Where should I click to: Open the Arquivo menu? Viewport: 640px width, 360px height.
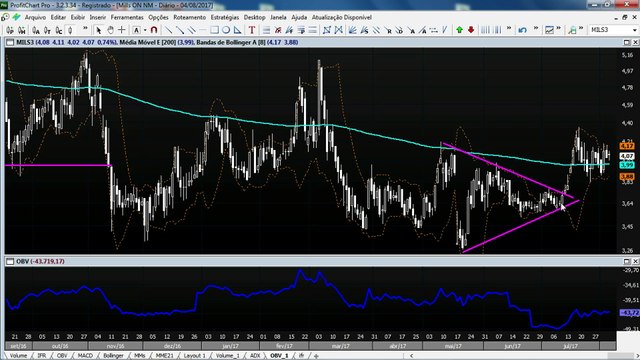35,18
